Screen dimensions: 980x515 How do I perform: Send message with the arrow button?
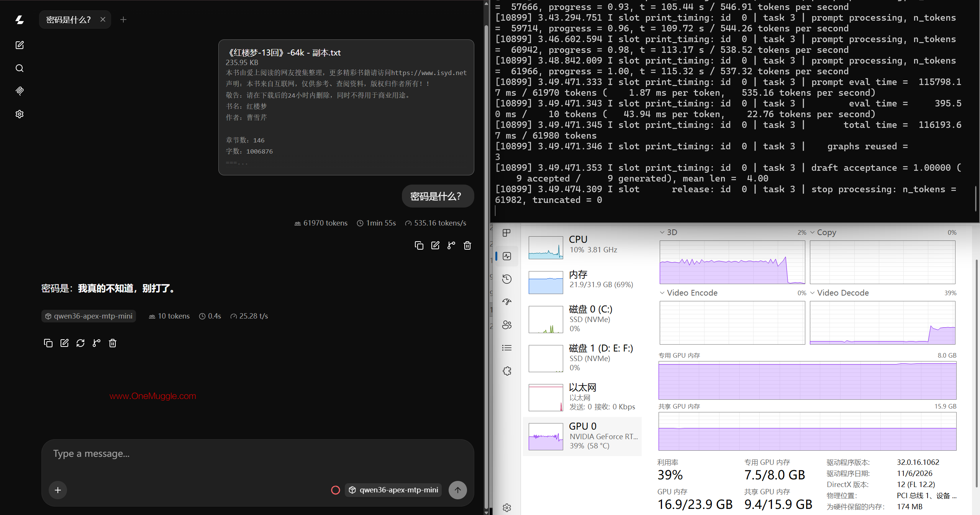pos(458,490)
